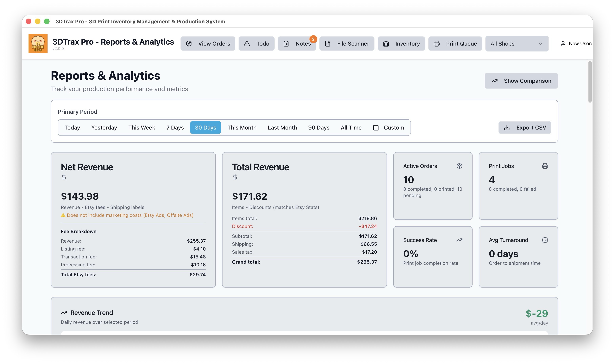The height and width of the screenshot is (364, 615).
Task: Click the Avg Turnaround clock icon
Action: pos(545,240)
